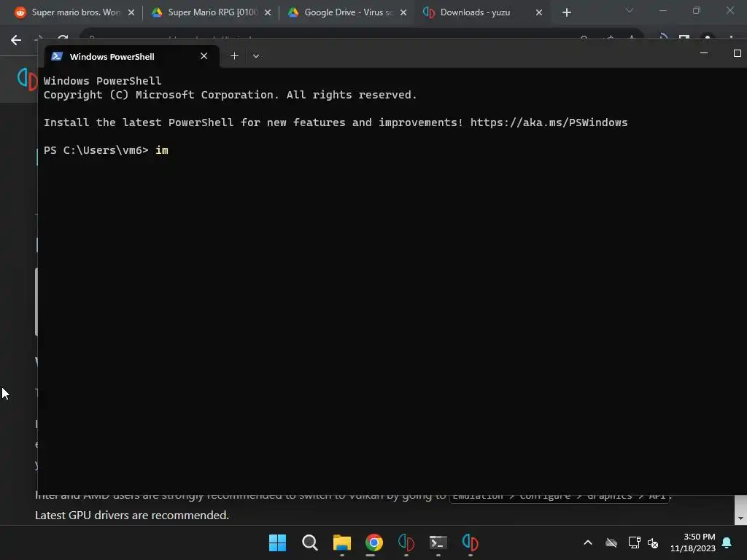Maximize the PowerShell terminal window
Image resolution: width=747 pixels, height=560 pixels.
pos(737,53)
